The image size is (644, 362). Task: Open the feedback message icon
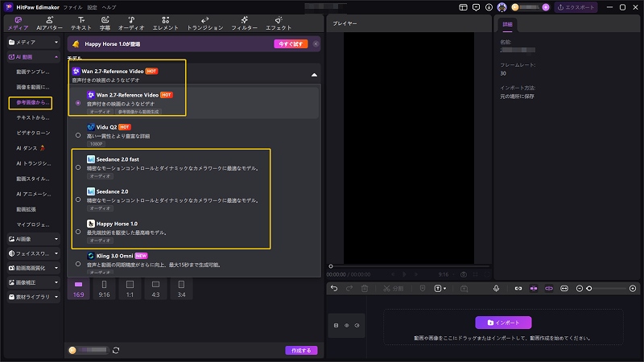(476, 7)
